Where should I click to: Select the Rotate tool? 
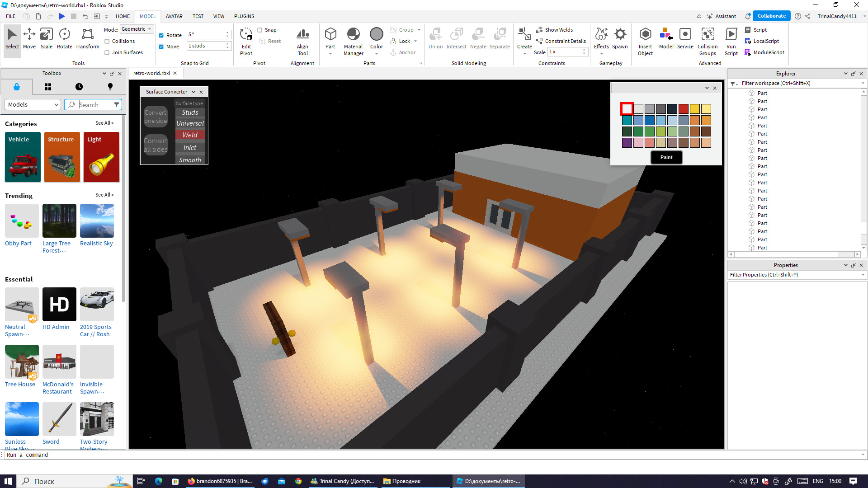coord(64,38)
